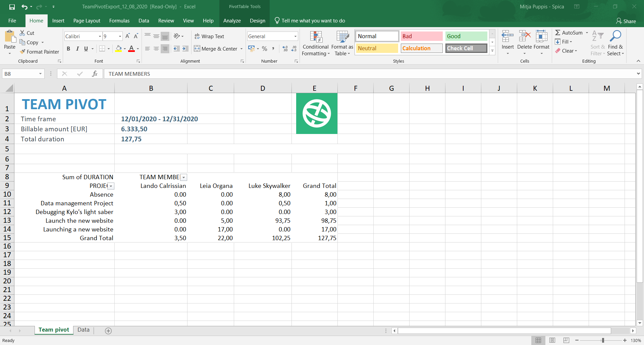This screenshot has width=644, height=345.
Task: Apply Percent Style number format
Action: click(x=265, y=49)
